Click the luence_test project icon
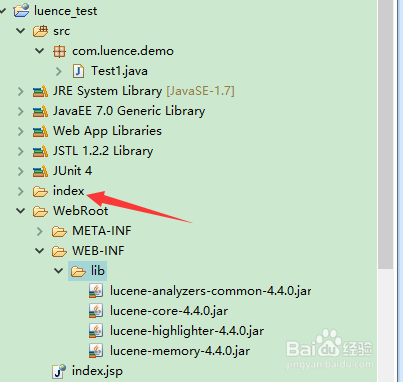 tap(21, 10)
